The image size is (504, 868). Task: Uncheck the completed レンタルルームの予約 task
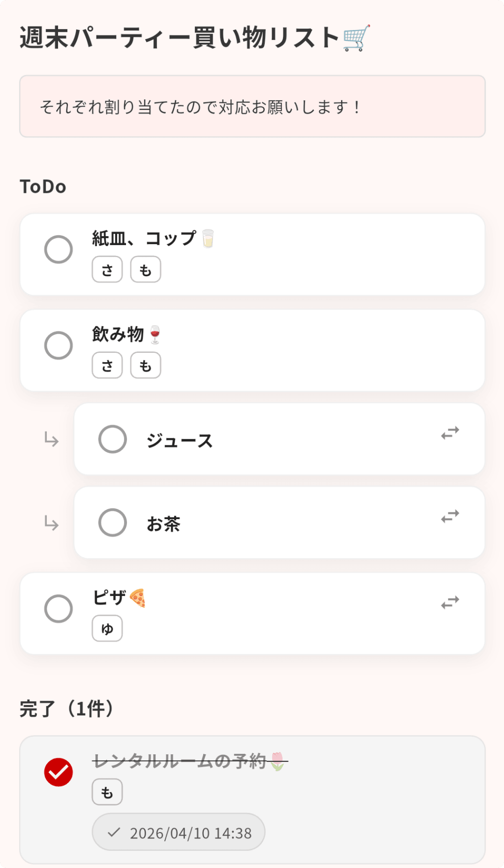coord(59,772)
